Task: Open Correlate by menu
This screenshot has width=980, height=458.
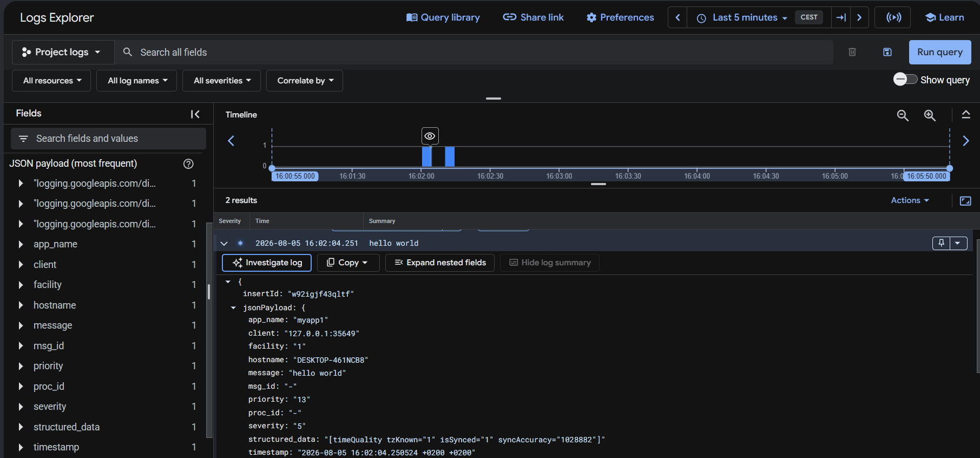Action: [305, 81]
